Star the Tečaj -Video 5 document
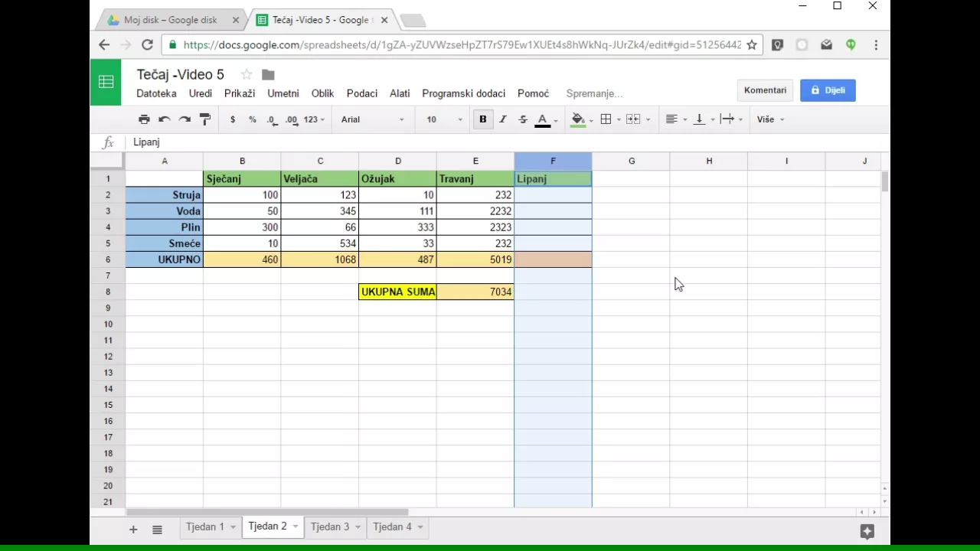Screen dimensions: 980x551 point(247,74)
